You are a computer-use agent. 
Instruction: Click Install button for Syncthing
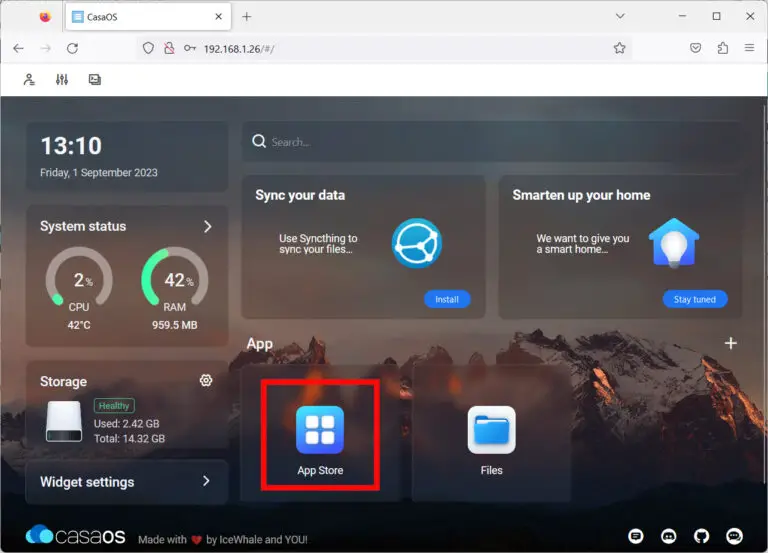pos(446,299)
